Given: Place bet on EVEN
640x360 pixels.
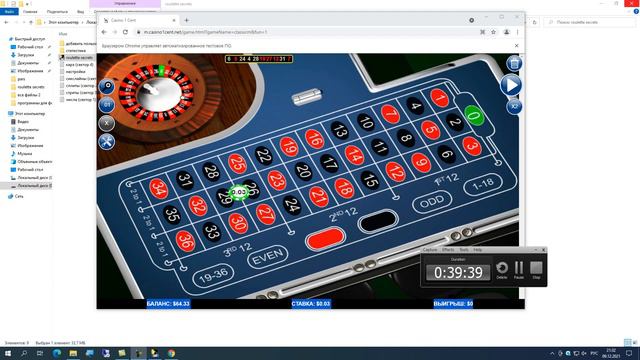Looking at the screenshot, I should point(268,256).
